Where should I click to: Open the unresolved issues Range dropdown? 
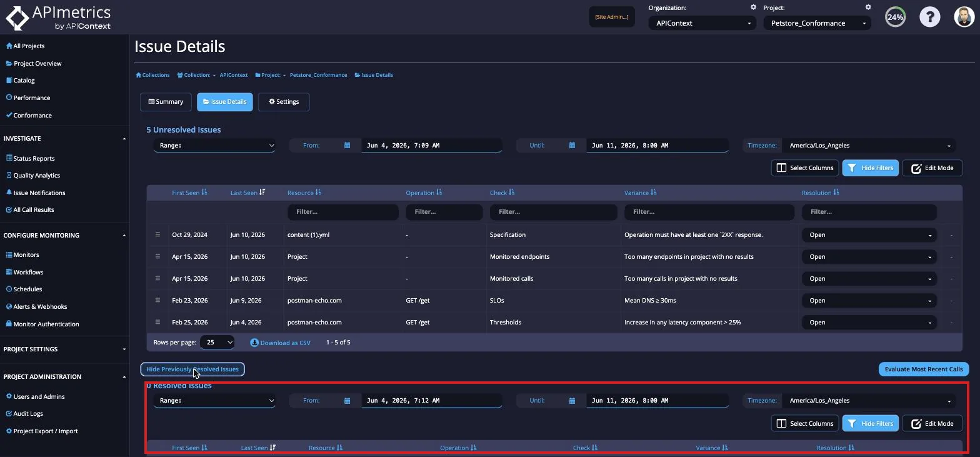pyautogui.click(x=214, y=145)
